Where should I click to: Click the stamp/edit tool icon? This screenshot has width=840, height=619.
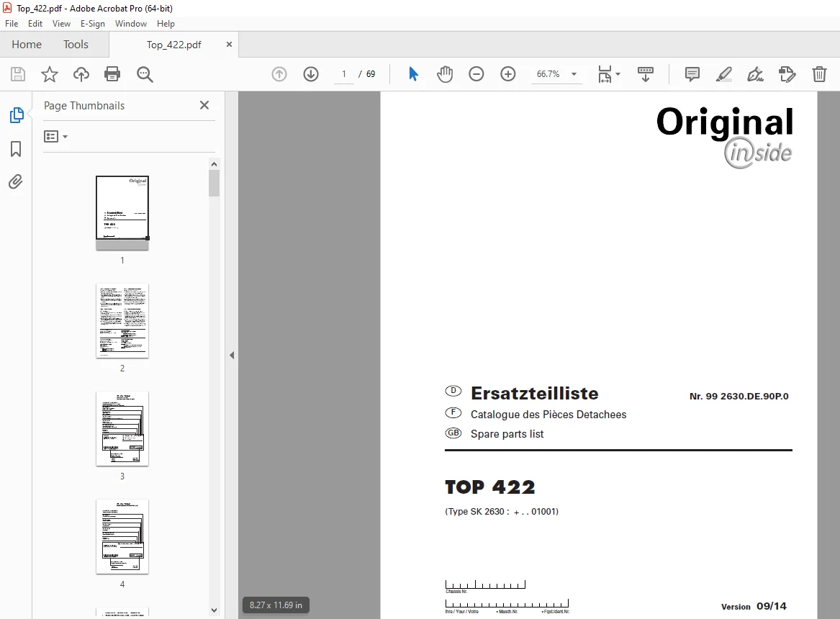click(787, 74)
